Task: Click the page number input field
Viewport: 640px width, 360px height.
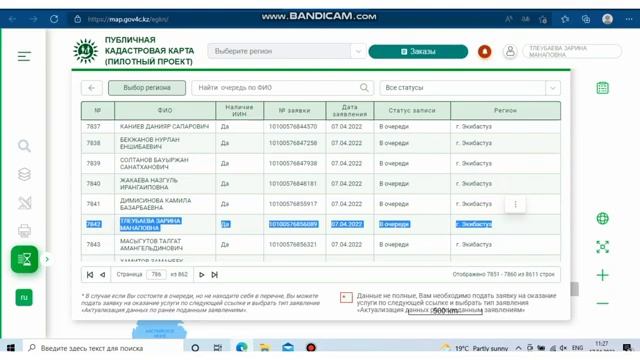Action: [x=156, y=275]
